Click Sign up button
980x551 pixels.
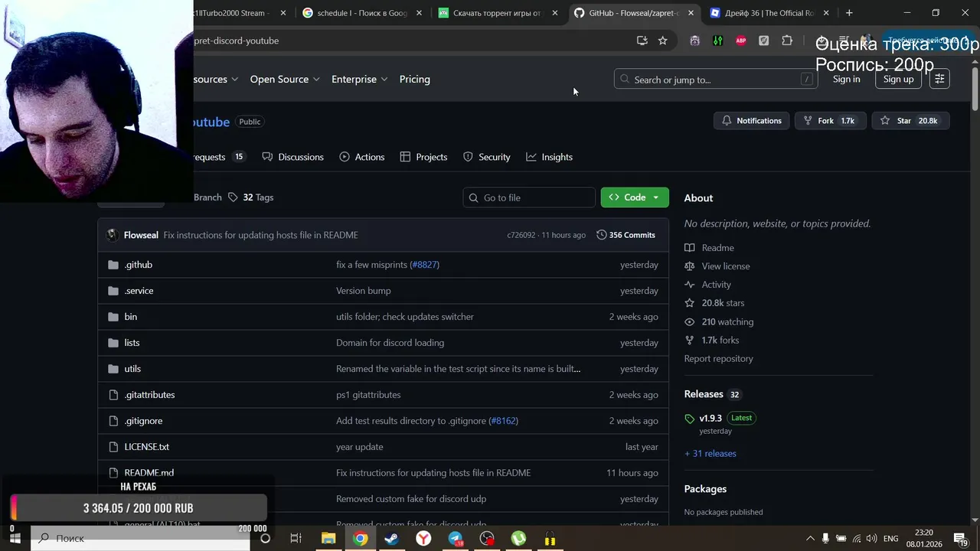coord(898,79)
